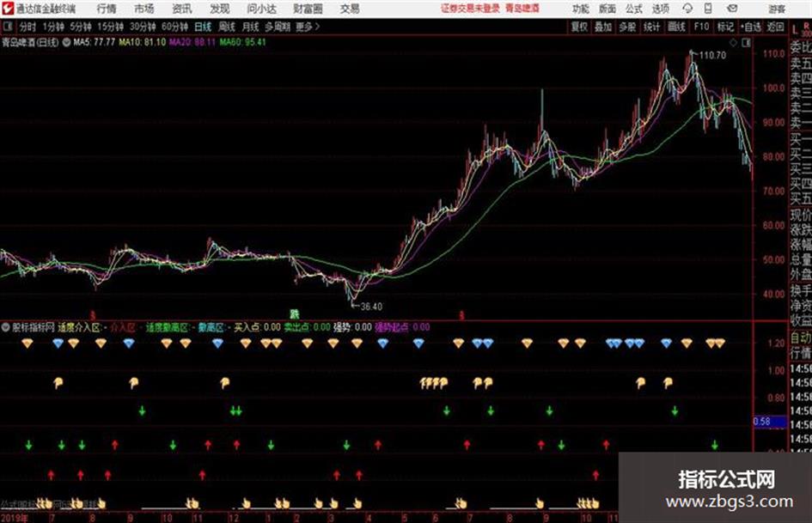
Task: Click the MA5: 77.77 indicator value
Action: coord(94,42)
